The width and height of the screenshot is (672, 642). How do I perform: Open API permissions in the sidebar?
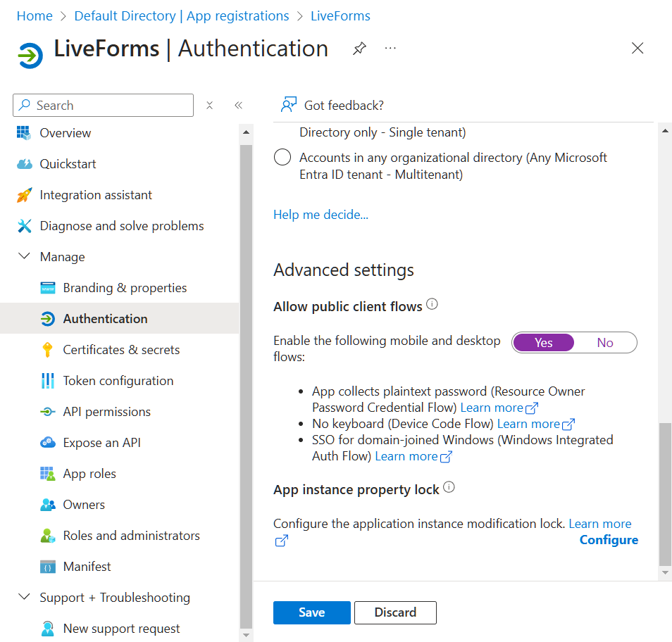pos(106,412)
